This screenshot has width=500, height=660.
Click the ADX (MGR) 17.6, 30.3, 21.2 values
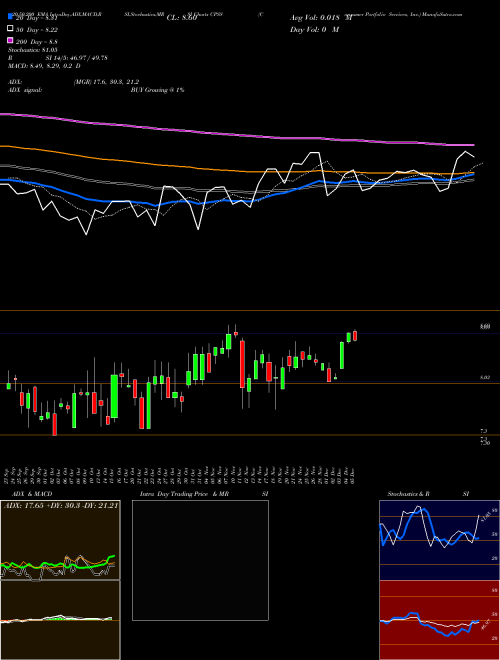[x=106, y=82]
